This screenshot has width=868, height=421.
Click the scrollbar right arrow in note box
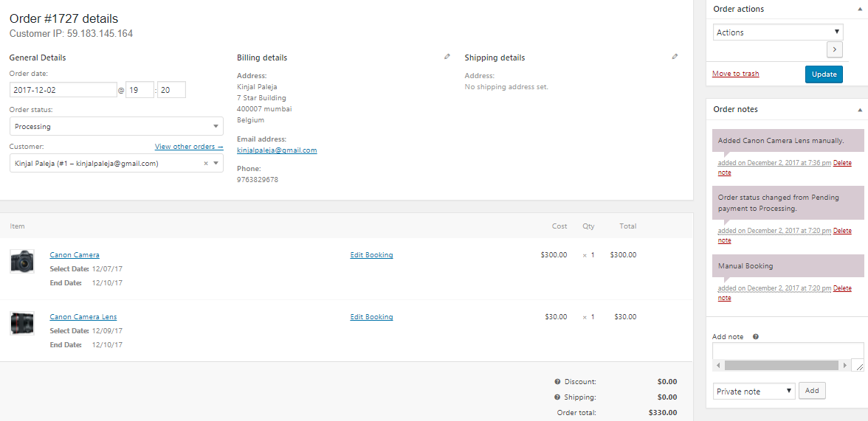pyautogui.click(x=844, y=365)
